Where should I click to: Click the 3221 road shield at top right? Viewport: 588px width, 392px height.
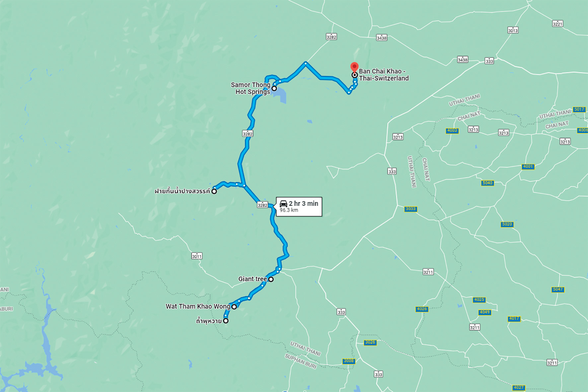[557, 24]
